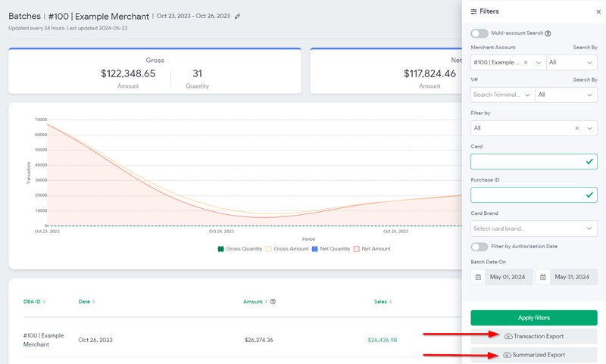
Task: Open the Select card brand dropdown
Action: pyautogui.click(x=534, y=229)
